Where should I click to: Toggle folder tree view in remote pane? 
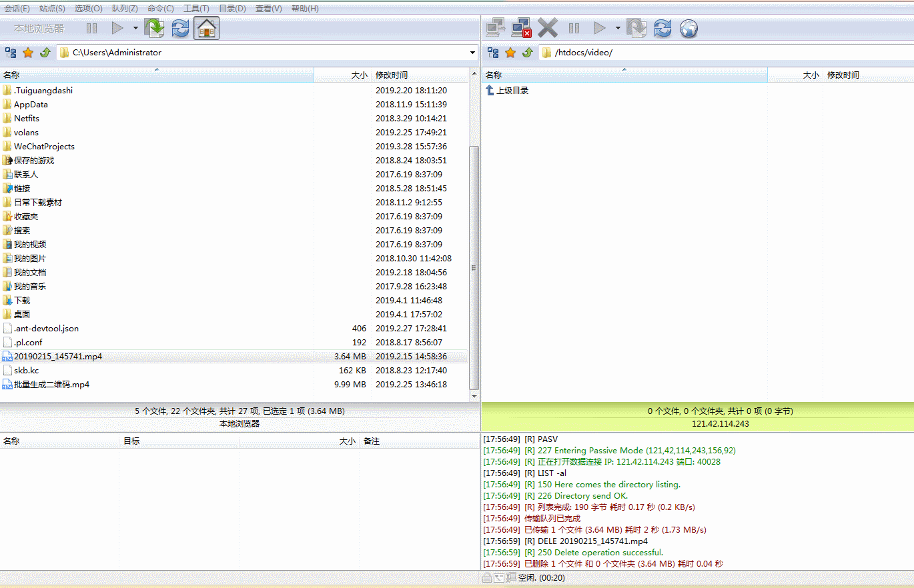tap(493, 53)
